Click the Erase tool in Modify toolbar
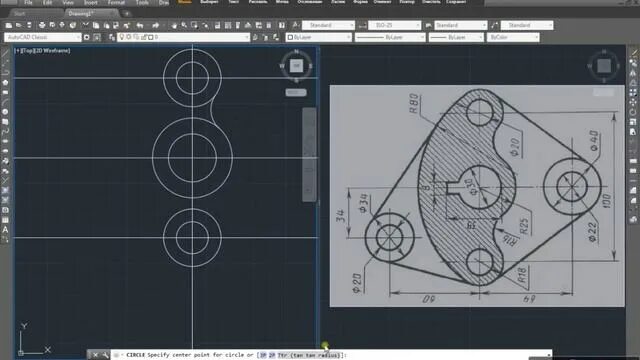This screenshot has width=640, height=360. pos(633,53)
